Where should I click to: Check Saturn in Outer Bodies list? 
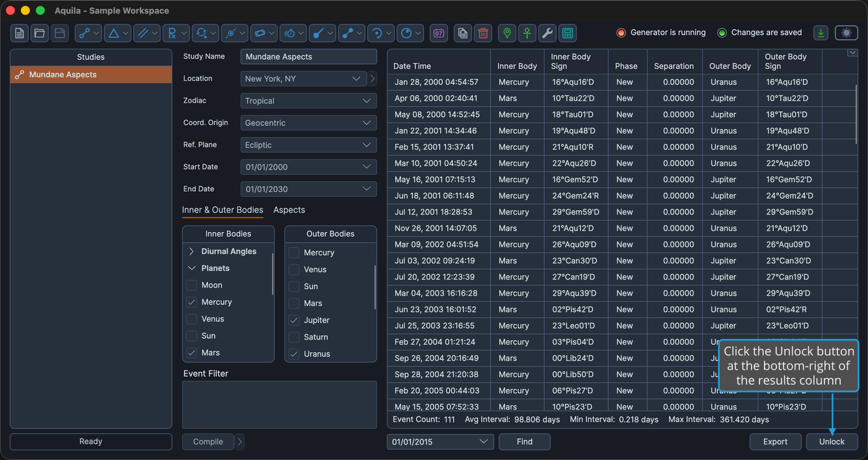(294, 337)
